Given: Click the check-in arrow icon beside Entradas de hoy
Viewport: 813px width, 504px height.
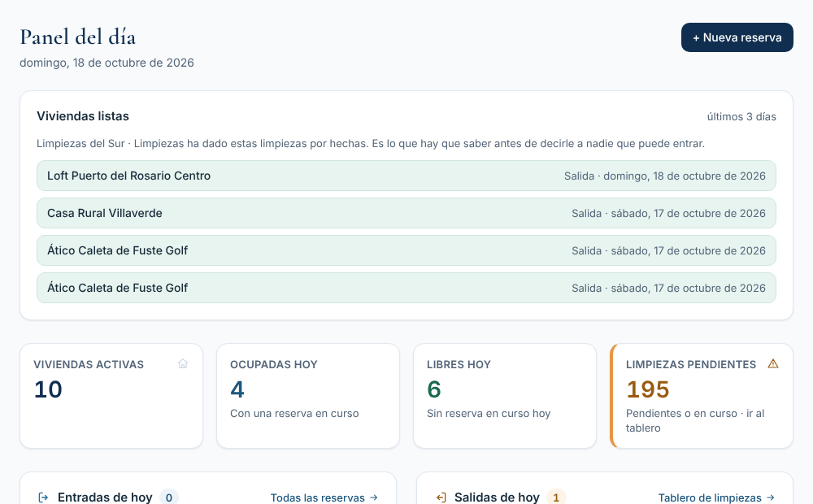Looking at the screenshot, I should point(44,497).
